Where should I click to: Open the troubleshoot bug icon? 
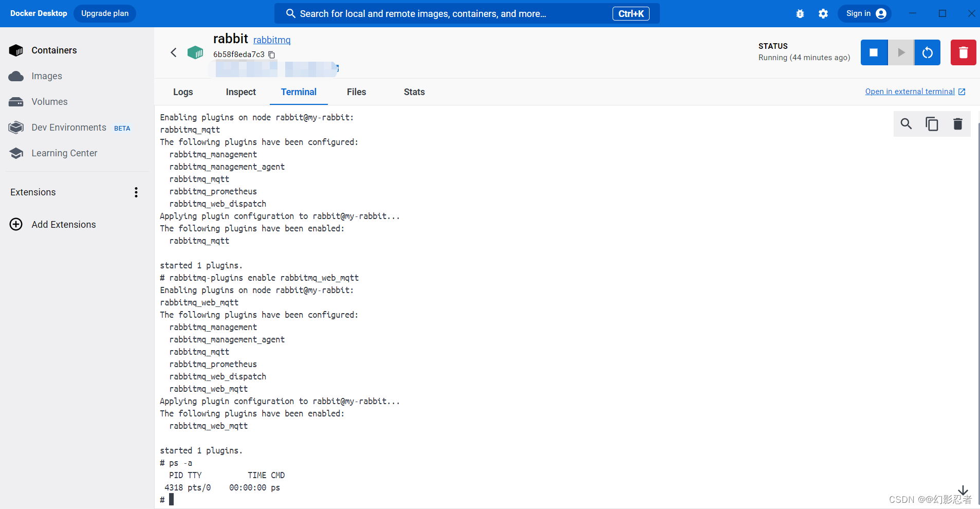[800, 14]
